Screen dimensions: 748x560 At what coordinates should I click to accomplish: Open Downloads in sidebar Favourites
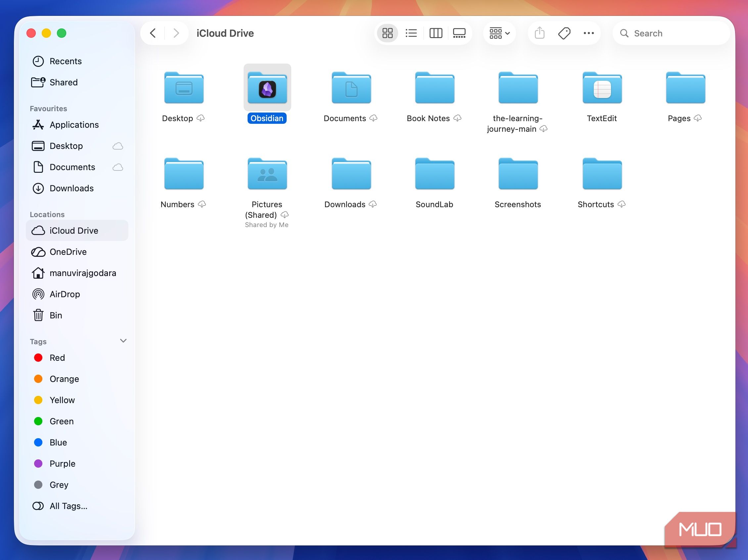(x=77, y=188)
